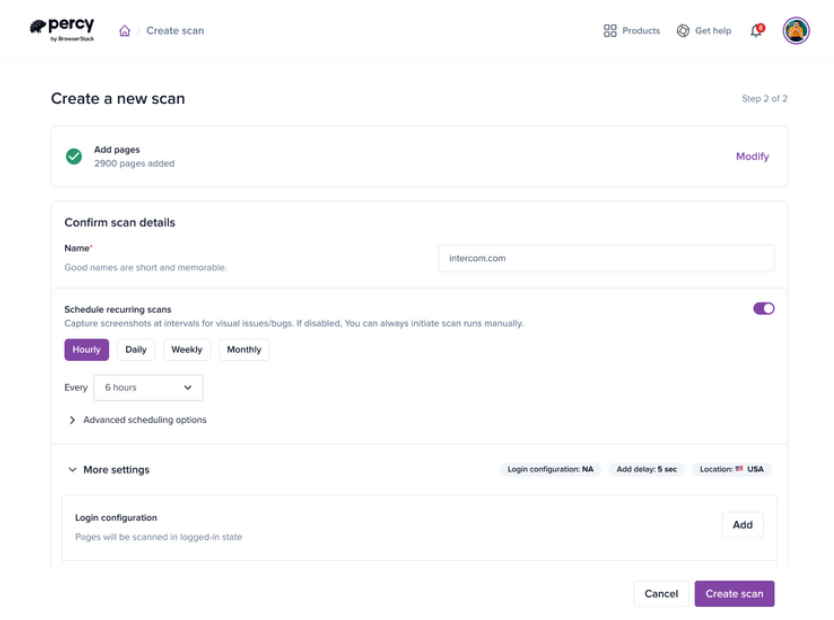Open the 6 hours interval dropdown
This screenshot has height=620, width=834.
[x=148, y=388]
